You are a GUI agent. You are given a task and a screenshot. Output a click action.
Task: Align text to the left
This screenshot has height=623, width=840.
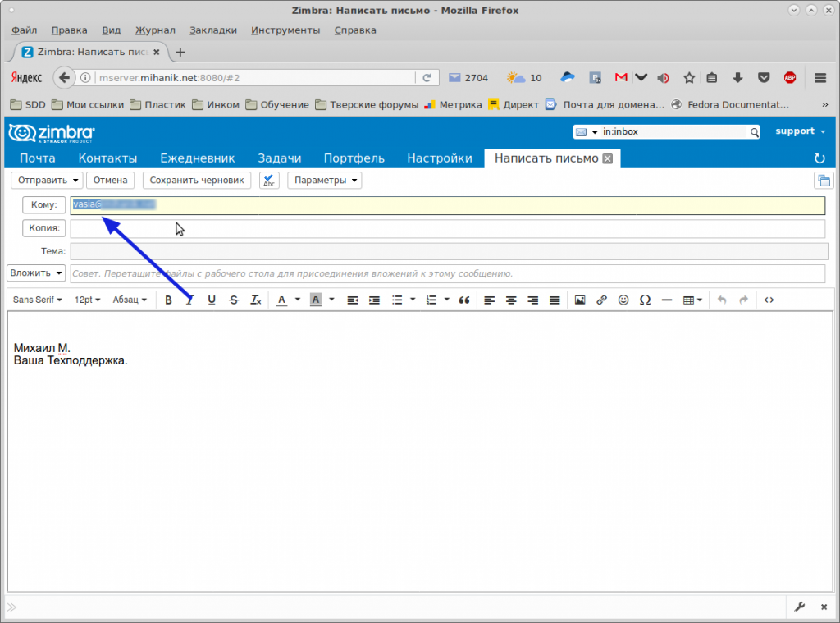pyautogui.click(x=489, y=300)
